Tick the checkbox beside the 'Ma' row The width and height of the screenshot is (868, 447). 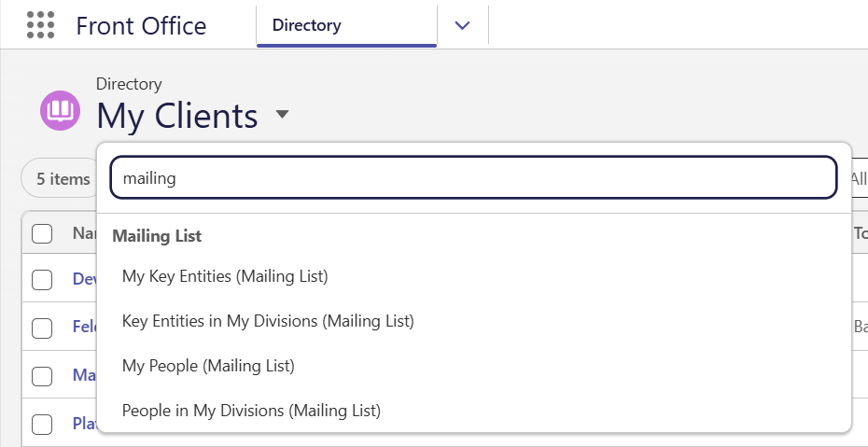tap(42, 376)
